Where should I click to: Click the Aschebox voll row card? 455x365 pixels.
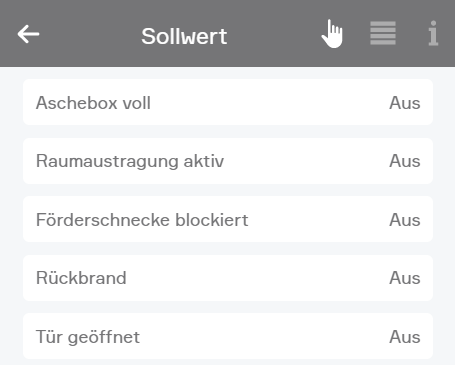click(x=228, y=102)
